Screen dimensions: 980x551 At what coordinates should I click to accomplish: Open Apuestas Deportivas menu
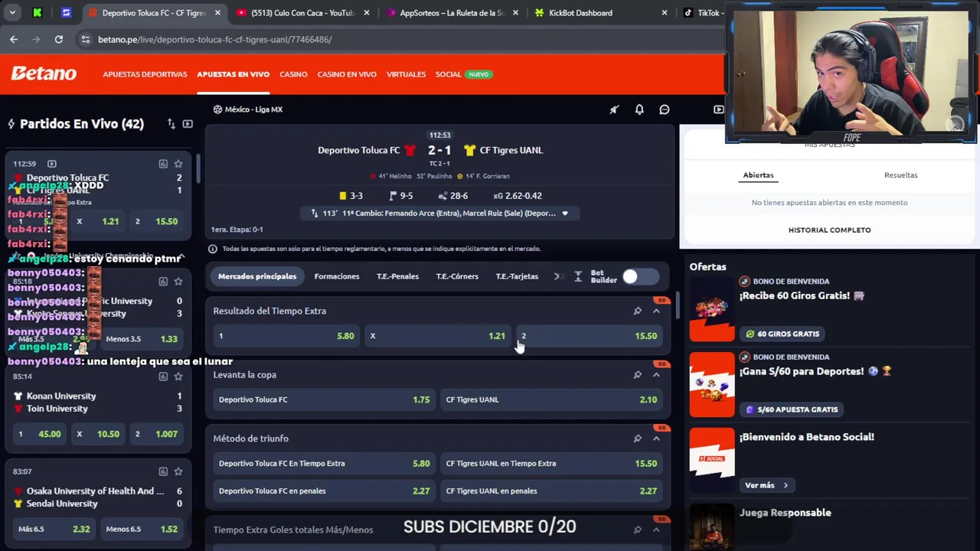click(x=145, y=74)
